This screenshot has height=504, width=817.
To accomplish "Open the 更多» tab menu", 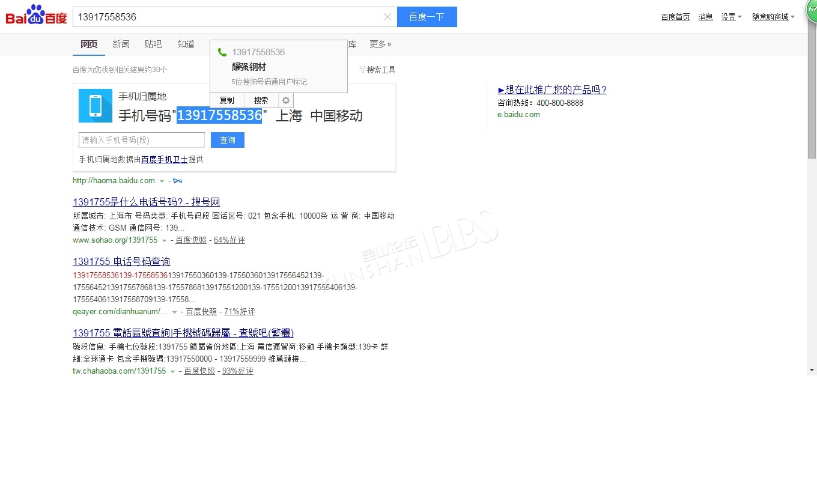I will tap(380, 44).
